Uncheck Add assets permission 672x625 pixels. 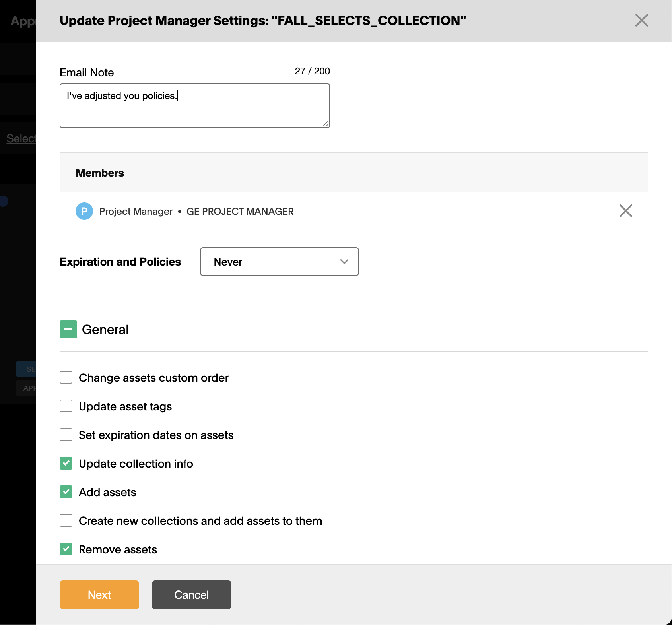point(66,492)
